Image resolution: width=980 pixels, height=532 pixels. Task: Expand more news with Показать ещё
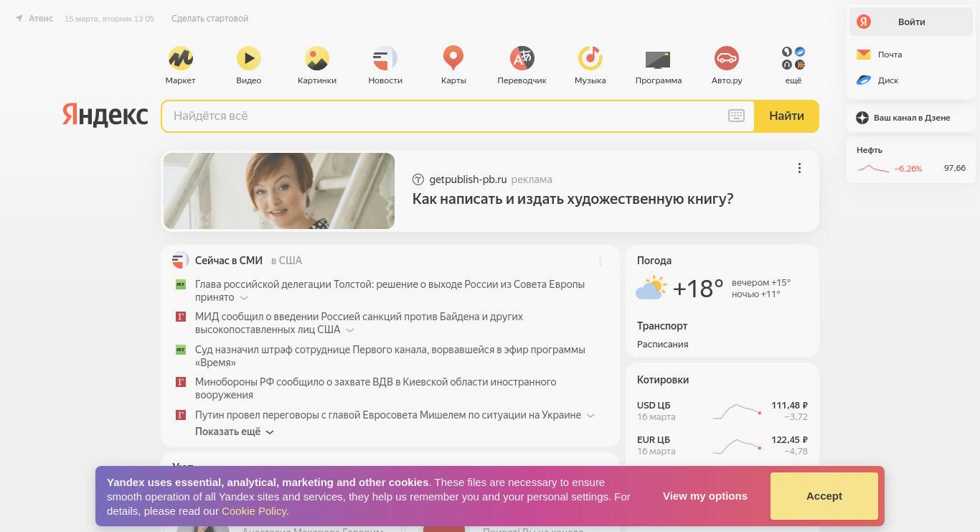click(235, 431)
